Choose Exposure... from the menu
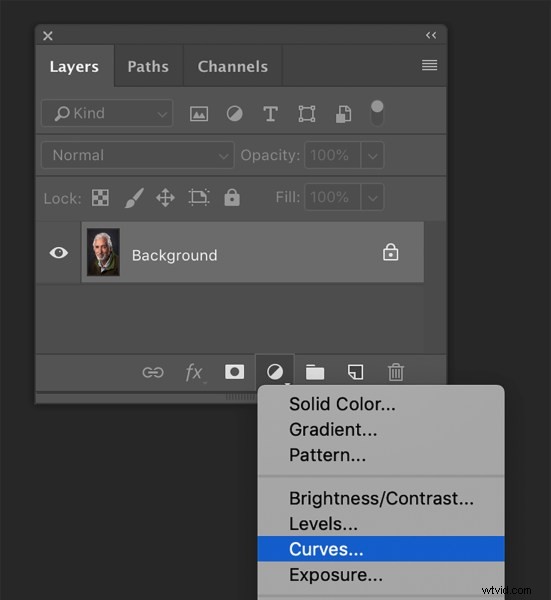This screenshot has width=551, height=600. (381, 575)
